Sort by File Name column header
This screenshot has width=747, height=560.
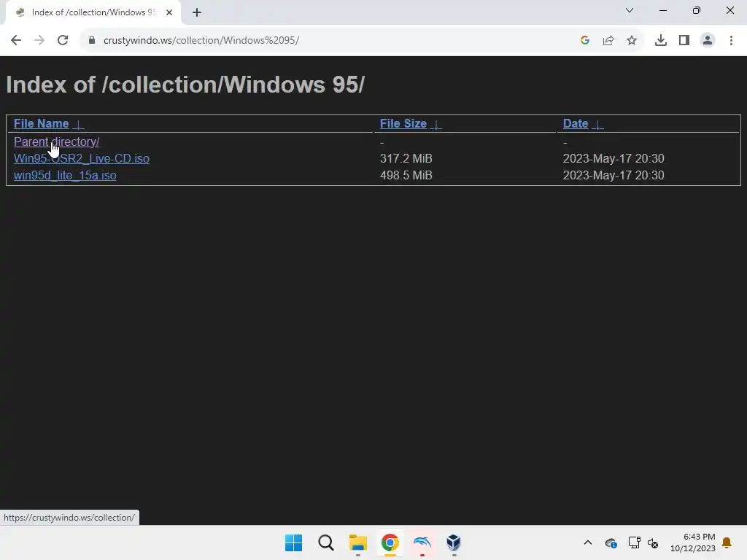point(41,123)
